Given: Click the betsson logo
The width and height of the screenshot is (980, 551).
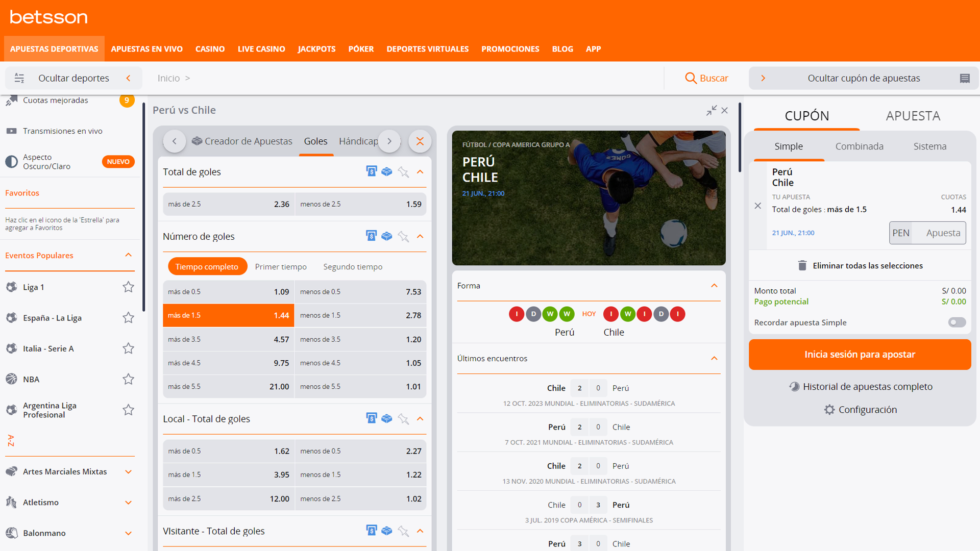Looking at the screenshot, I should pos(48,17).
